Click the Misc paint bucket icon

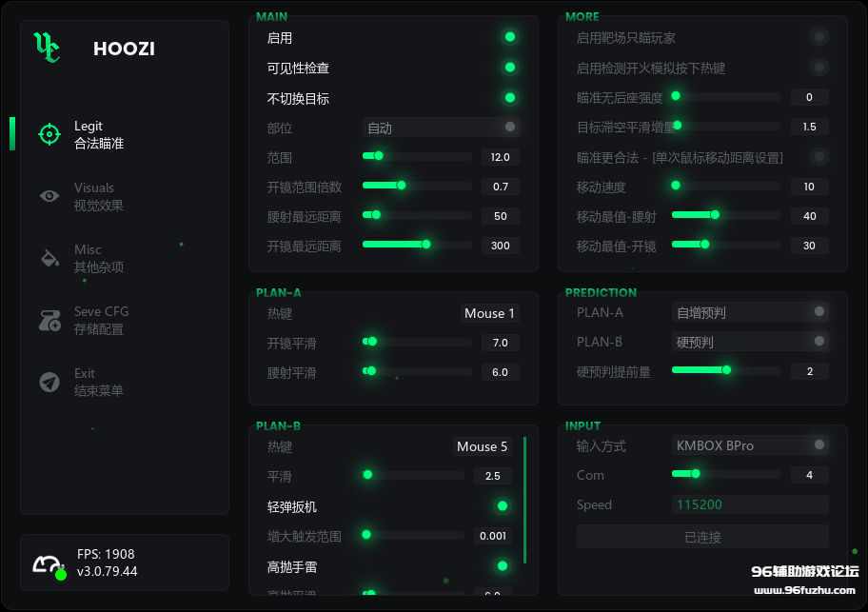[x=49, y=258]
